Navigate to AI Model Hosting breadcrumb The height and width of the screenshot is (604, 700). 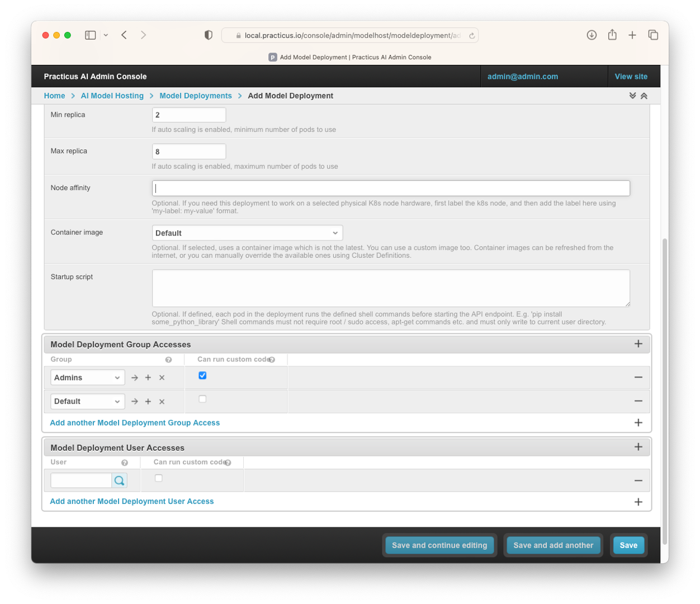pos(112,96)
